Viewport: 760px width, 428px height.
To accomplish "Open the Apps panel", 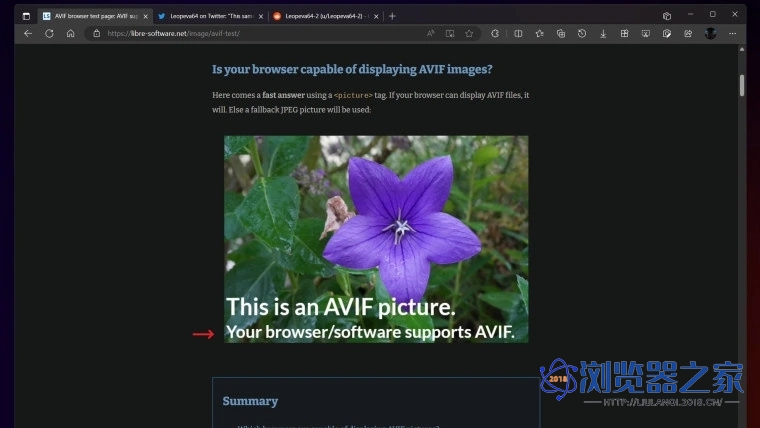I will (624, 33).
